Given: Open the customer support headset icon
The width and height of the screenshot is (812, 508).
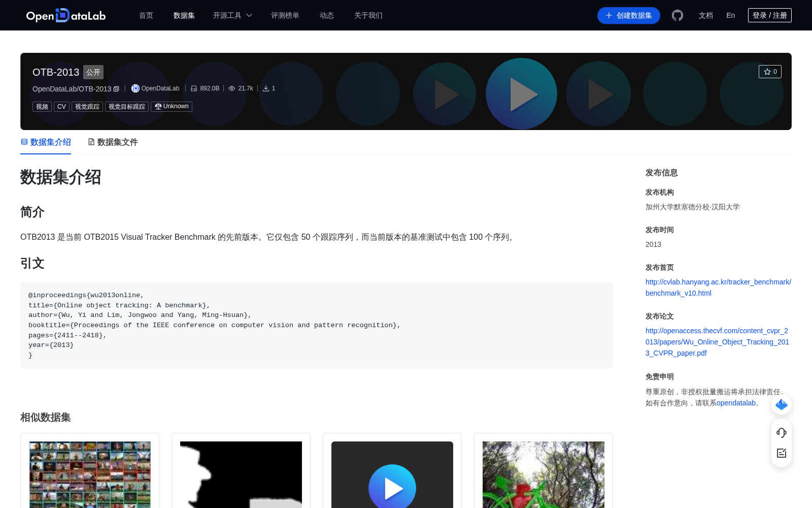Looking at the screenshot, I should coord(782,433).
